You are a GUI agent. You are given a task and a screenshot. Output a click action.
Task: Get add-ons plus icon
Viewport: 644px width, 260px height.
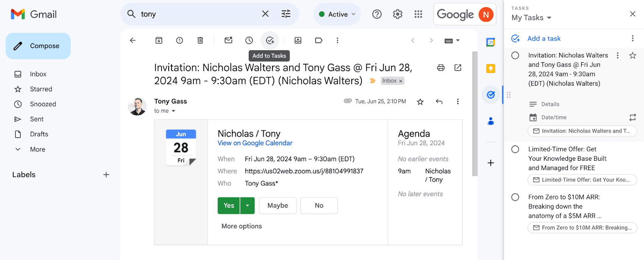tap(491, 163)
